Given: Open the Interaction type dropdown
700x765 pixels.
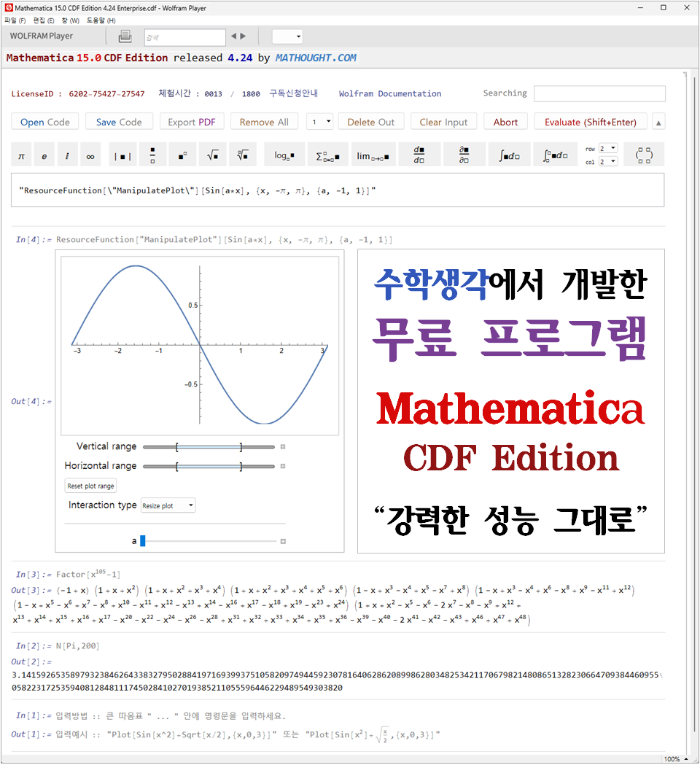Looking at the screenshot, I should [168, 505].
